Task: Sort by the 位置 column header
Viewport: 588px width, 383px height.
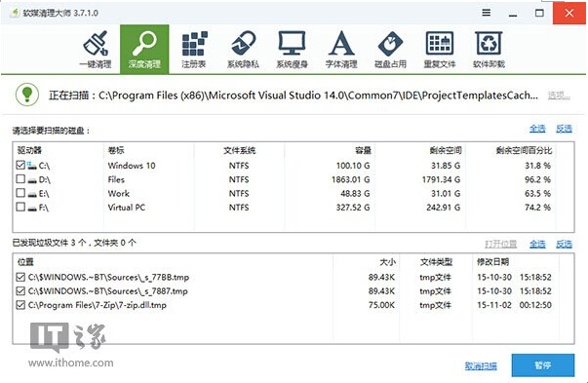Action: coord(26,261)
